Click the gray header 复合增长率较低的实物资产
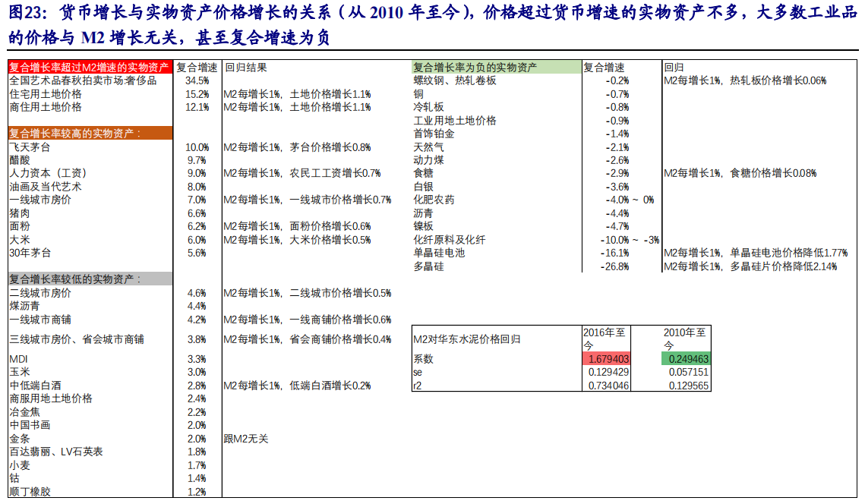 point(90,279)
